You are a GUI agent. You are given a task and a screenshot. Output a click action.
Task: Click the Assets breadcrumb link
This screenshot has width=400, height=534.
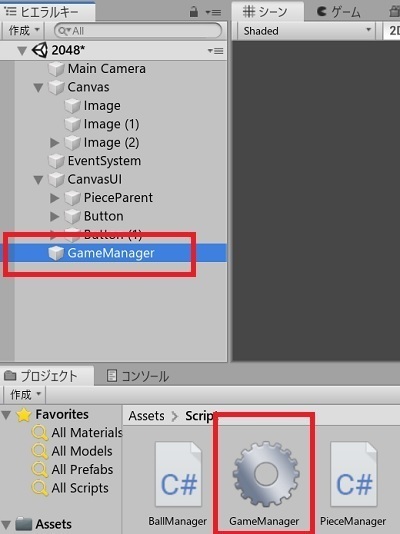[x=146, y=415]
